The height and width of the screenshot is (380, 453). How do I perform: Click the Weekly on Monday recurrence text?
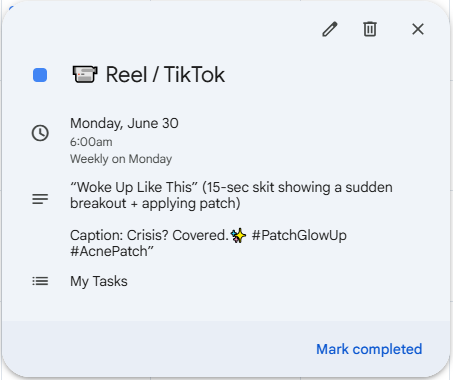pos(121,159)
